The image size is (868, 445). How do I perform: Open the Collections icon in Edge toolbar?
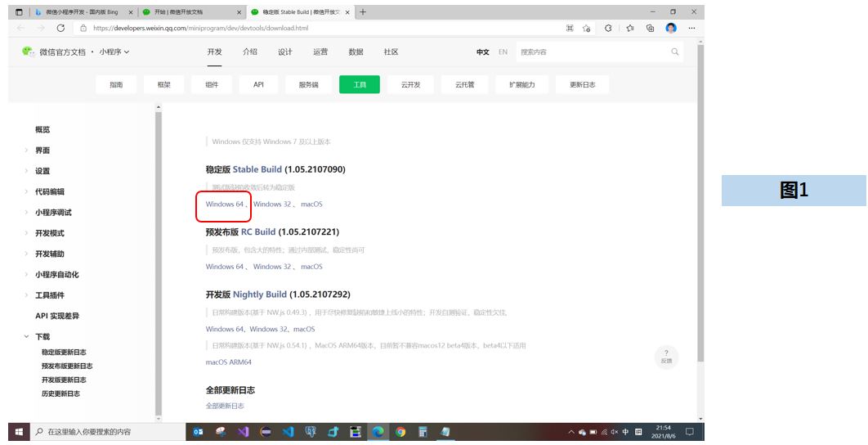pyautogui.click(x=651, y=29)
